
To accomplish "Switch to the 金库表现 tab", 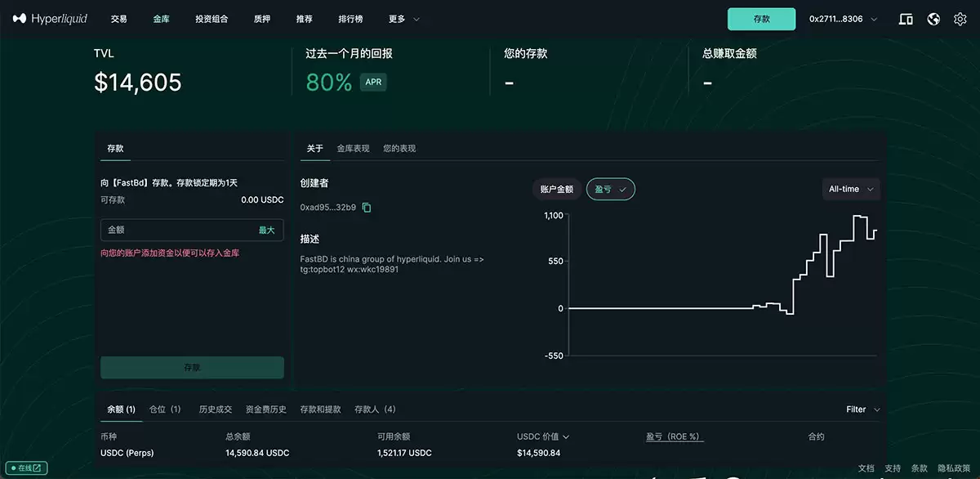I will (352, 148).
